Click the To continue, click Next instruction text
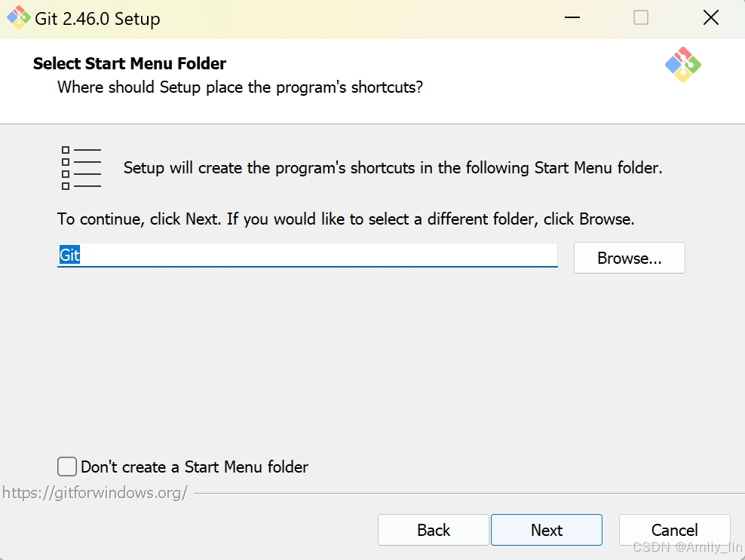The width and height of the screenshot is (745, 560). click(345, 219)
